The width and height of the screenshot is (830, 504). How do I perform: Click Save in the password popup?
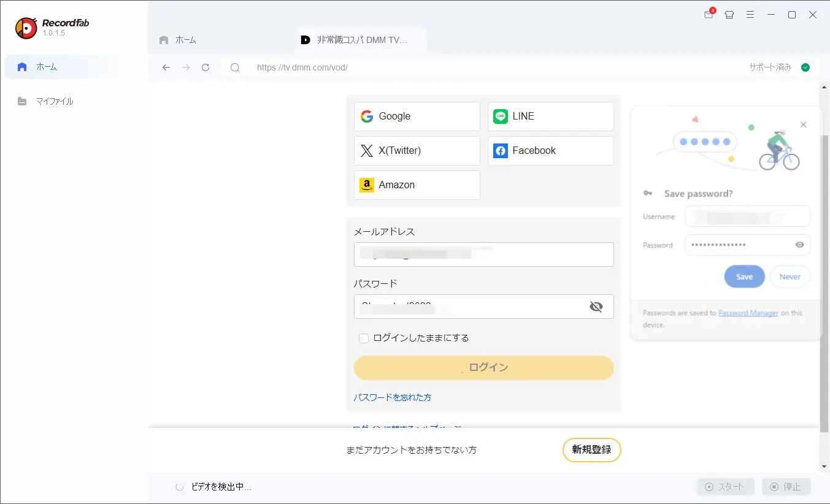744,277
